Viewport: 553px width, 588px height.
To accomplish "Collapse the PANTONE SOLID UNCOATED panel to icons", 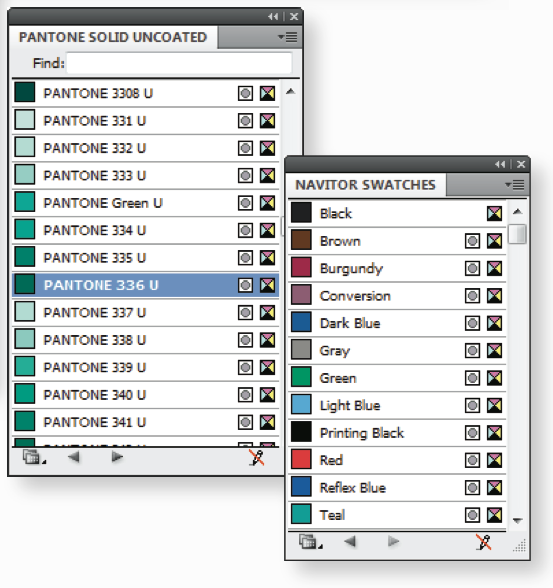I will (x=273, y=16).
